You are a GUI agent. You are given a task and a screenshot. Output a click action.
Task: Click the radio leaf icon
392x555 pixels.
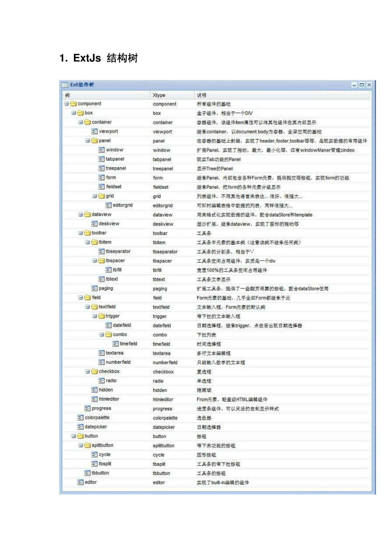coord(101,381)
